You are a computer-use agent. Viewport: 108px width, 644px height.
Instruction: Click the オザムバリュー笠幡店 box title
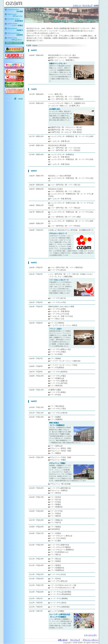point(57,463)
